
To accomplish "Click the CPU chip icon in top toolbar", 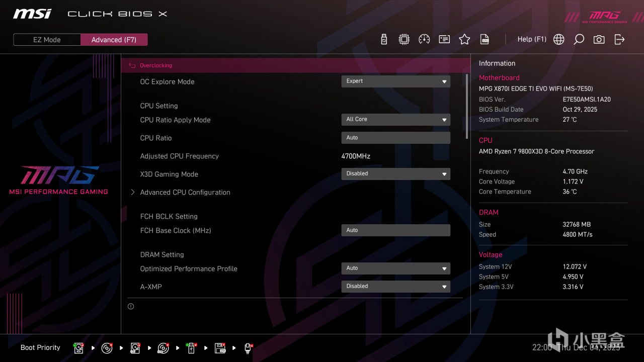I will click(x=404, y=39).
